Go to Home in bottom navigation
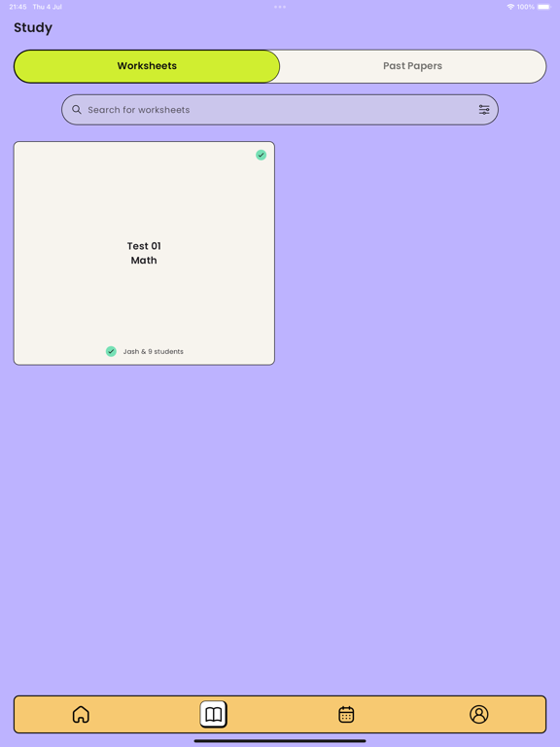The width and height of the screenshot is (560, 747). click(81, 714)
